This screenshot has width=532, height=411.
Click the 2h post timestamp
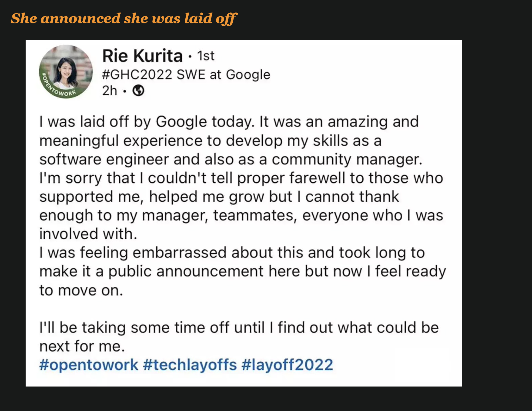(x=110, y=91)
